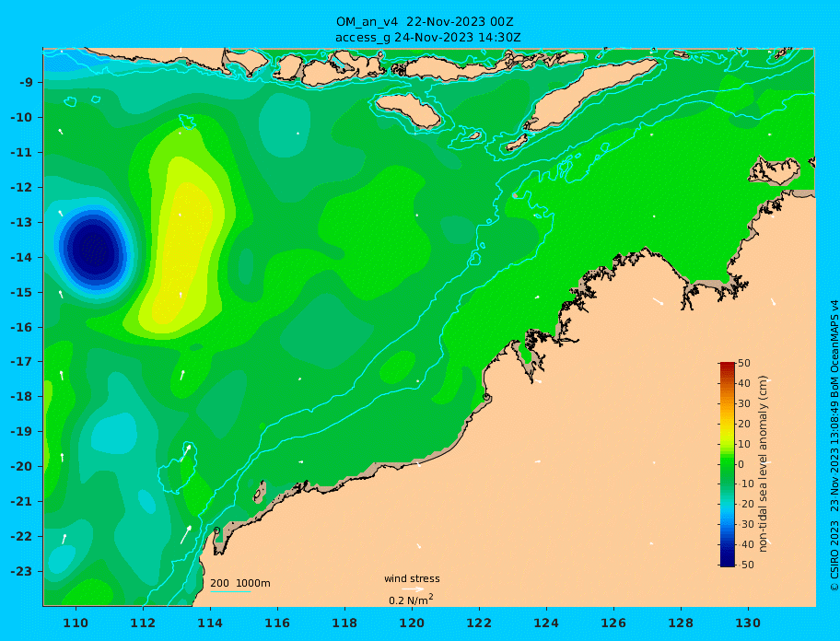Click latitude axis label '-11'
The height and width of the screenshot is (641, 840).
point(21,153)
